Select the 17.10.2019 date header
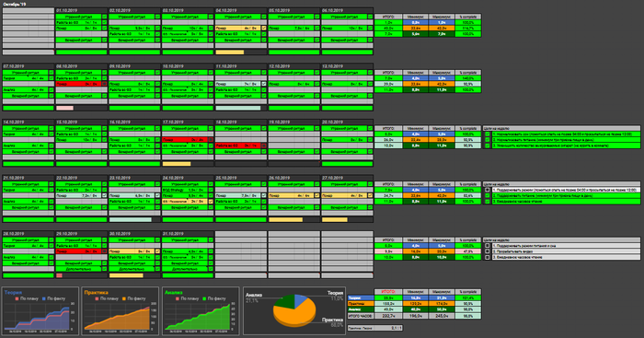Viewport: 644px width, 338px height. (x=188, y=122)
